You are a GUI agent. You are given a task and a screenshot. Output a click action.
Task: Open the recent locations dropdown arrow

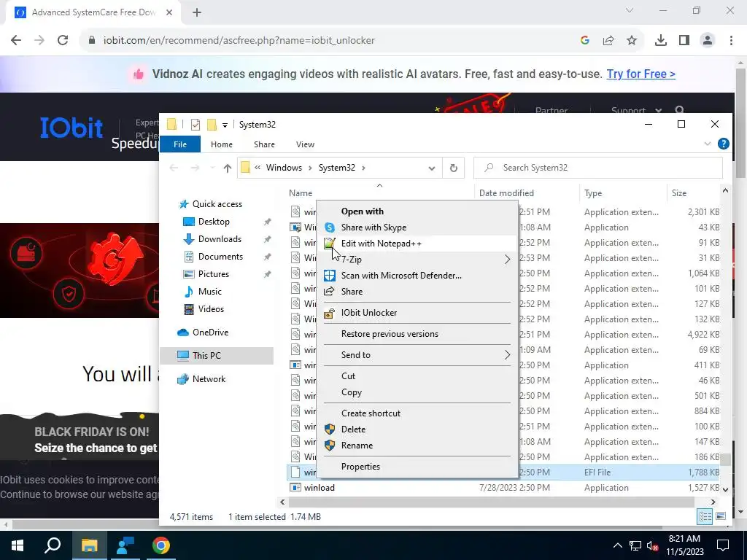pyautogui.click(x=212, y=168)
